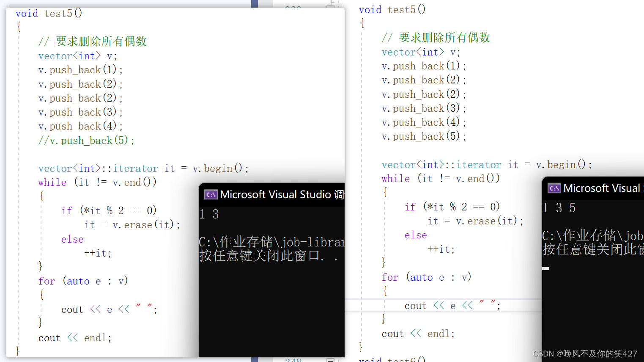Click the console C:\ icon in right output window
Image resolution: width=644 pixels, height=362 pixels.
(554, 188)
